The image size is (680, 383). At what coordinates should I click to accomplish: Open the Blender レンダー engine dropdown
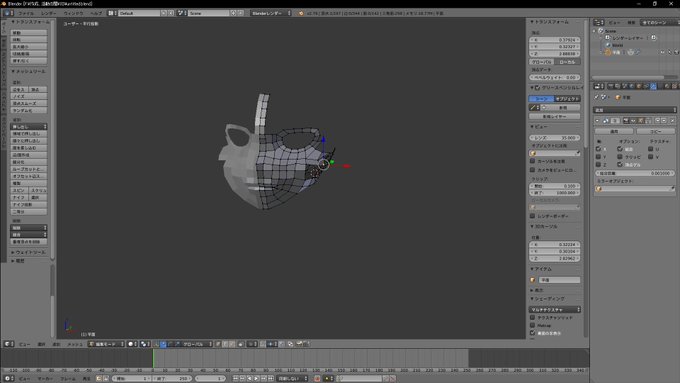pos(271,13)
